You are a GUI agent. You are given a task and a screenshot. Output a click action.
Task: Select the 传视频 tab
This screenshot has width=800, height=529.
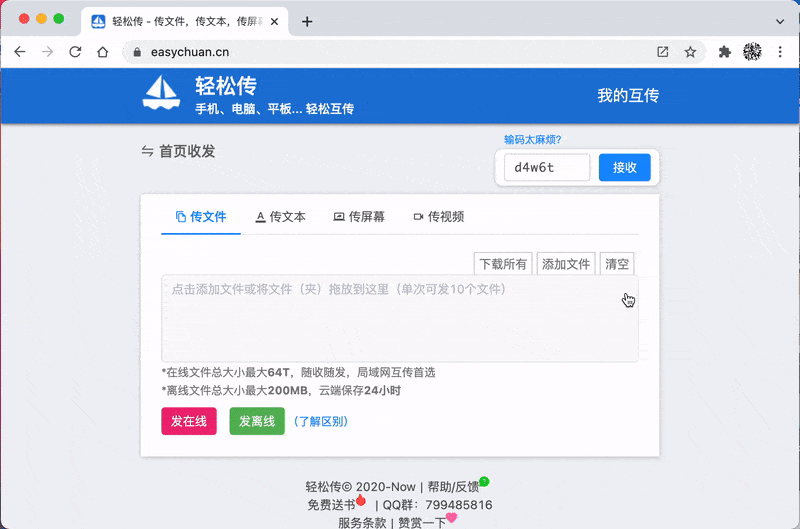pos(438,216)
